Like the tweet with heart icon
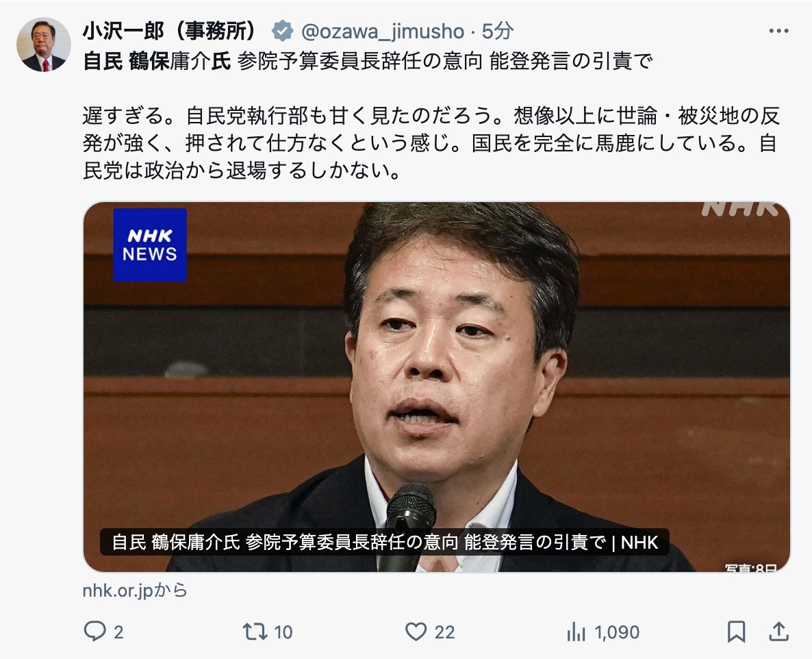 tap(416, 632)
